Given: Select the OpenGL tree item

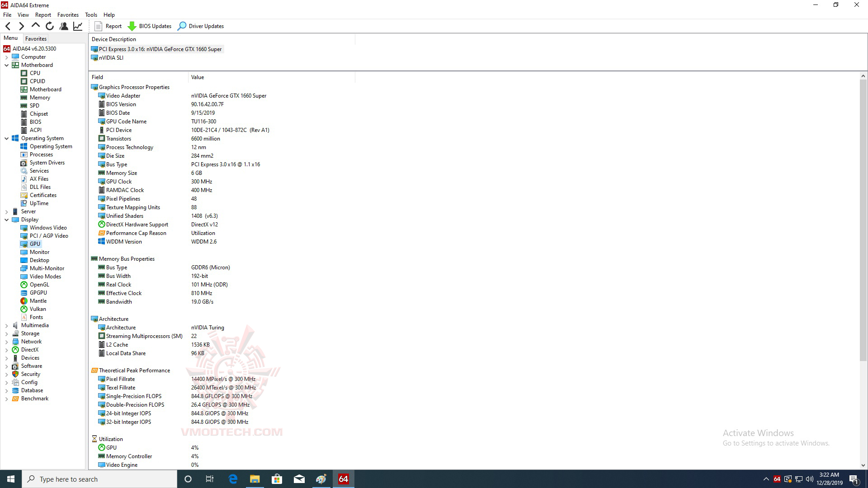Looking at the screenshot, I should (39, 285).
